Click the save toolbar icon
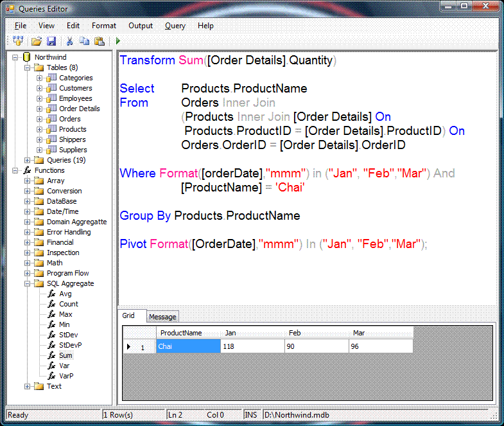 (51, 41)
